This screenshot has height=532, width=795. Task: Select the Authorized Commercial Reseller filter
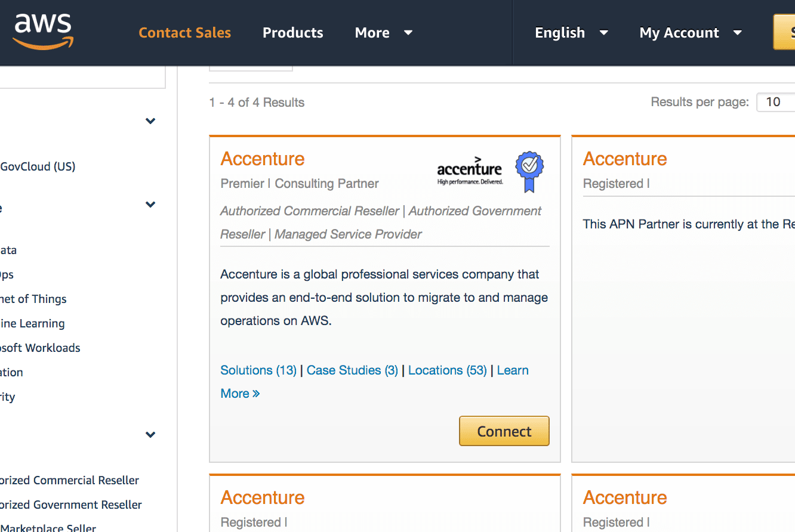tap(69, 480)
